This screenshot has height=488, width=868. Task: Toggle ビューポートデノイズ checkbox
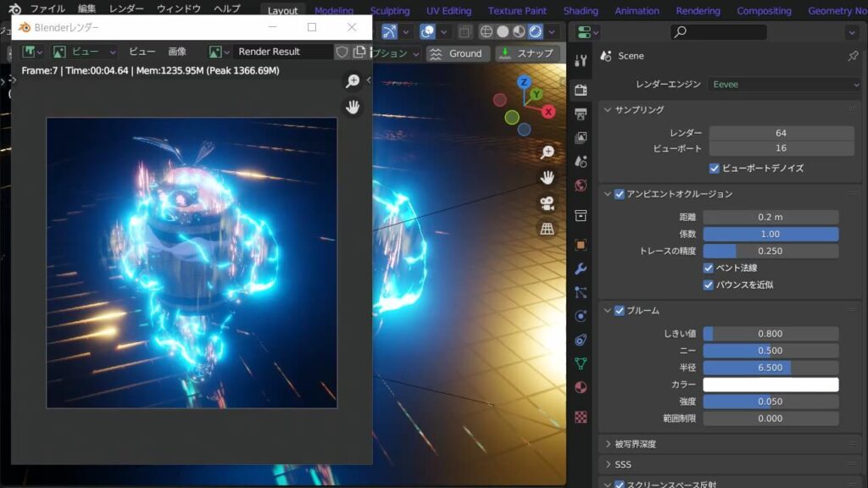[714, 169]
